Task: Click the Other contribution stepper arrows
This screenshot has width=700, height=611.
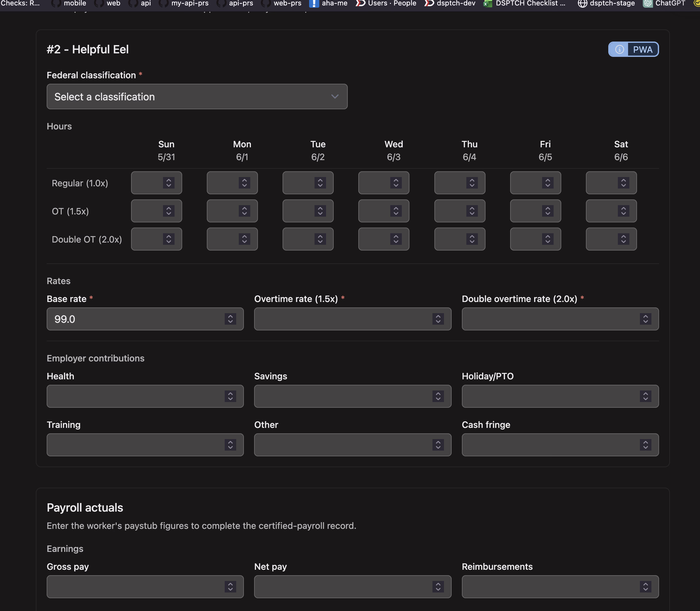Action: click(438, 445)
